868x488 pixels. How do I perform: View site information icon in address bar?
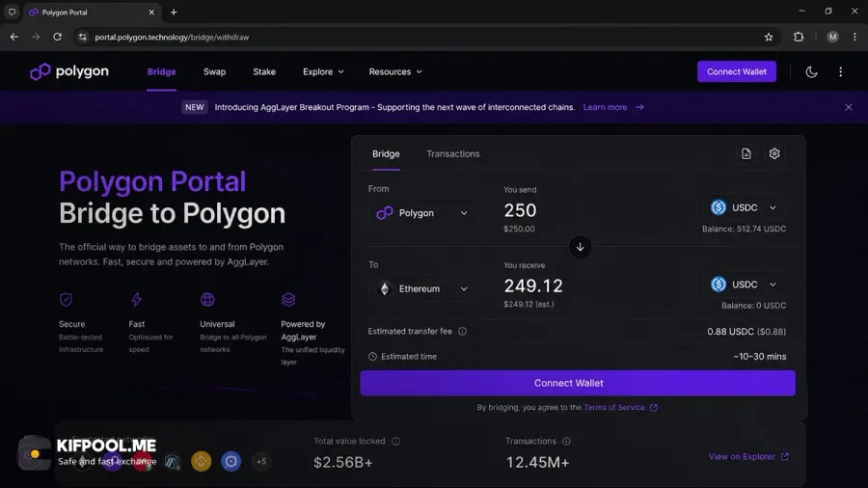83,37
